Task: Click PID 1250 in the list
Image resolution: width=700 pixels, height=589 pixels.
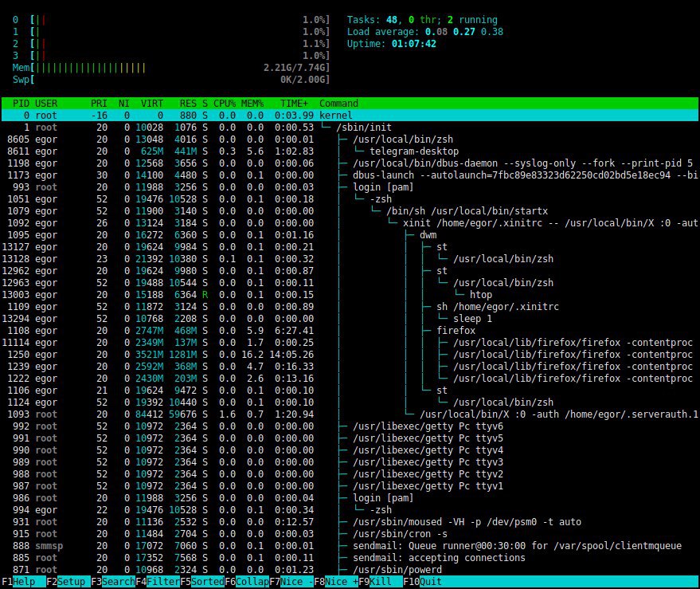Action: tap(18, 355)
